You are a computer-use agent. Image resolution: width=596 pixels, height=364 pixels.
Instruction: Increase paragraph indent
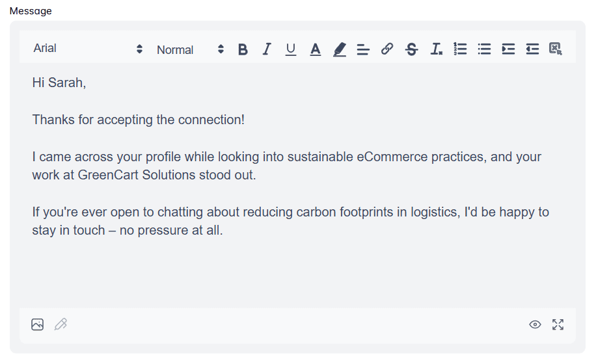[x=508, y=49]
